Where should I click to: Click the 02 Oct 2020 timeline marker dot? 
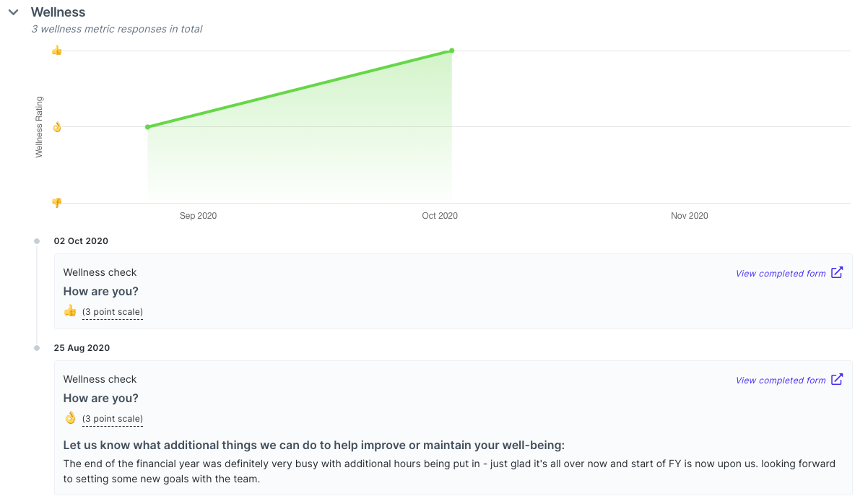[x=37, y=241]
